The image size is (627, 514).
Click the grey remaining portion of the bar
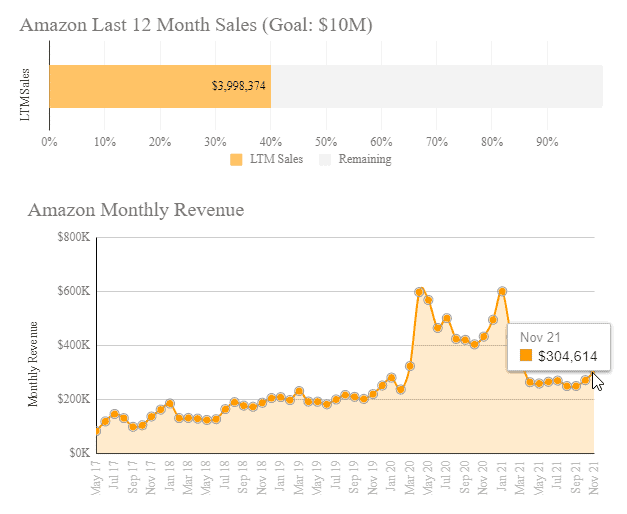[x=436, y=86]
